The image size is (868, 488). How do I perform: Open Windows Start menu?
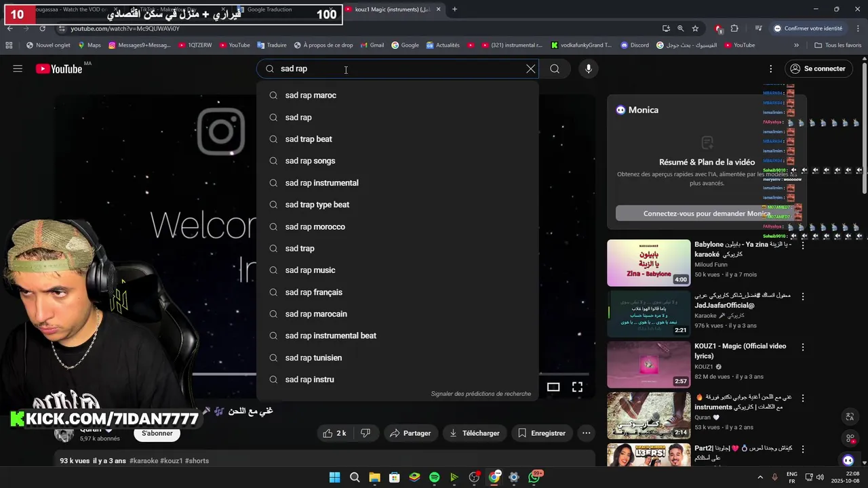pyautogui.click(x=334, y=478)
